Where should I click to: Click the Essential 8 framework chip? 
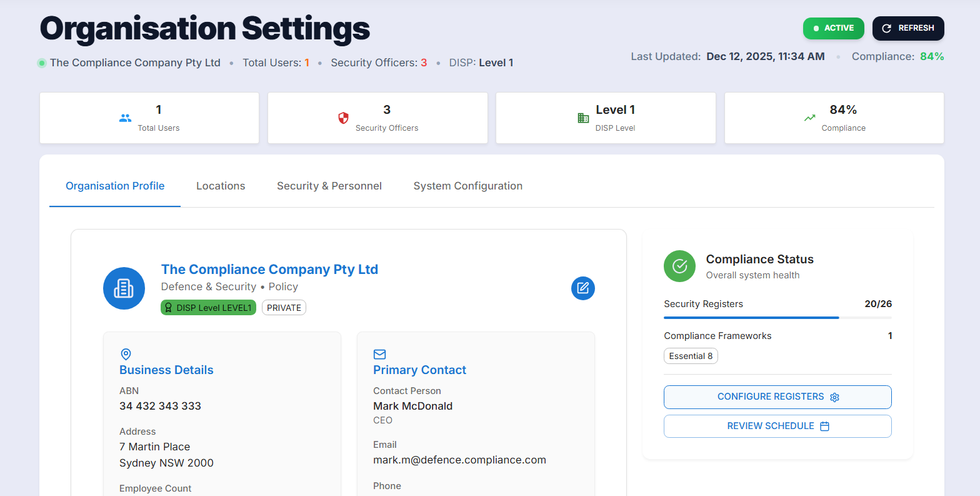pyautogui.click(x=691, y=356)
